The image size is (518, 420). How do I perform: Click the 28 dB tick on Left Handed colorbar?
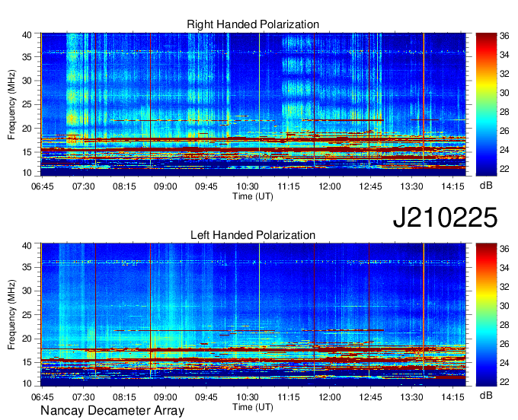(504, 325)
